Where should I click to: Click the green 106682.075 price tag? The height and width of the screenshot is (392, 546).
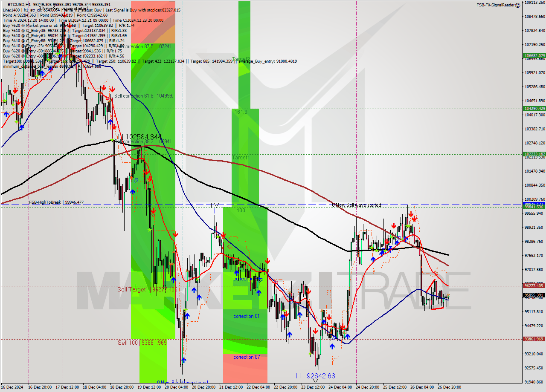pyautogui.click(x=534, y=56)
